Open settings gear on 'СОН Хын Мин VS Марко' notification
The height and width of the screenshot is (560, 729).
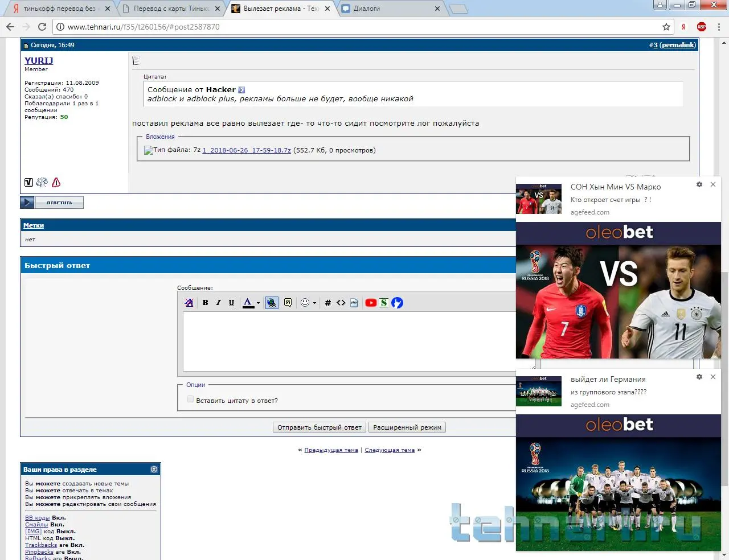(699, 185)
